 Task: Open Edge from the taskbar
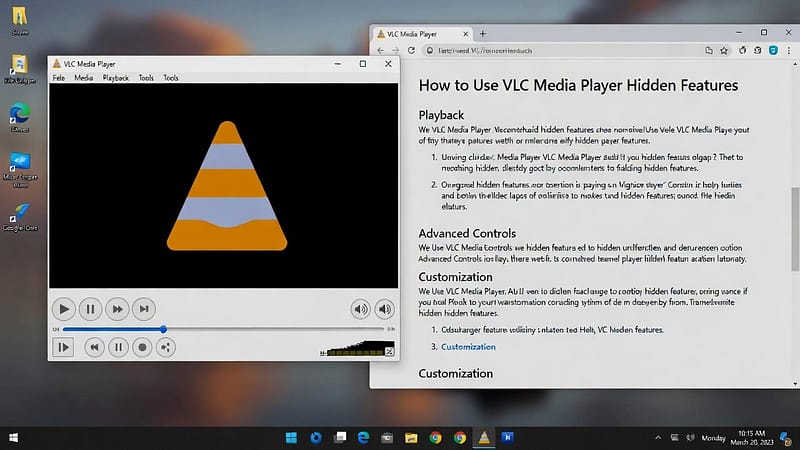pyautogui.click(x=363, y=438)
